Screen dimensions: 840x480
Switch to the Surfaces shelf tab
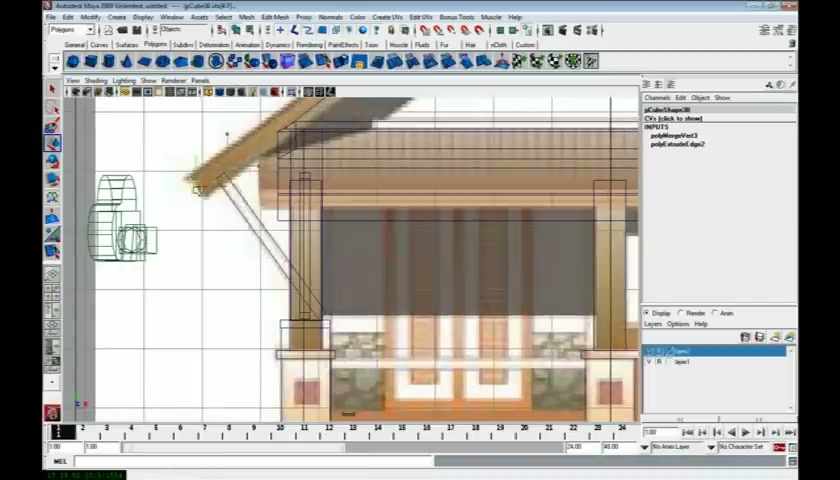[x=126, y=45]
